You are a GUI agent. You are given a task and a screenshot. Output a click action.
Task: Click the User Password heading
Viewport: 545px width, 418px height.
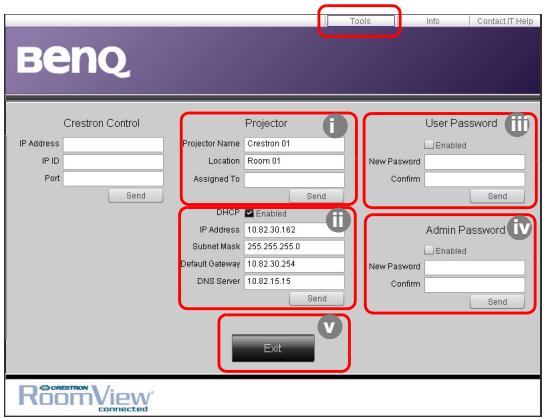[461, 123]
